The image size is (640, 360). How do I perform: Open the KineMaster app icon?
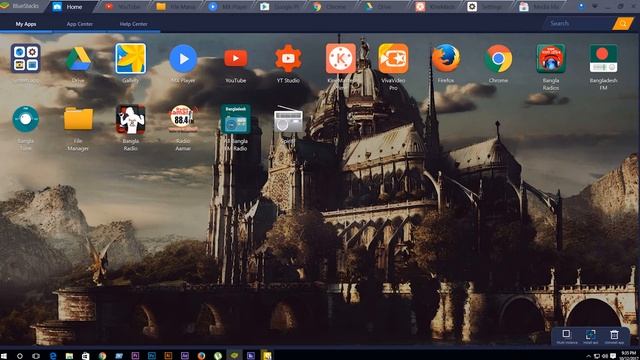point(341,58)
